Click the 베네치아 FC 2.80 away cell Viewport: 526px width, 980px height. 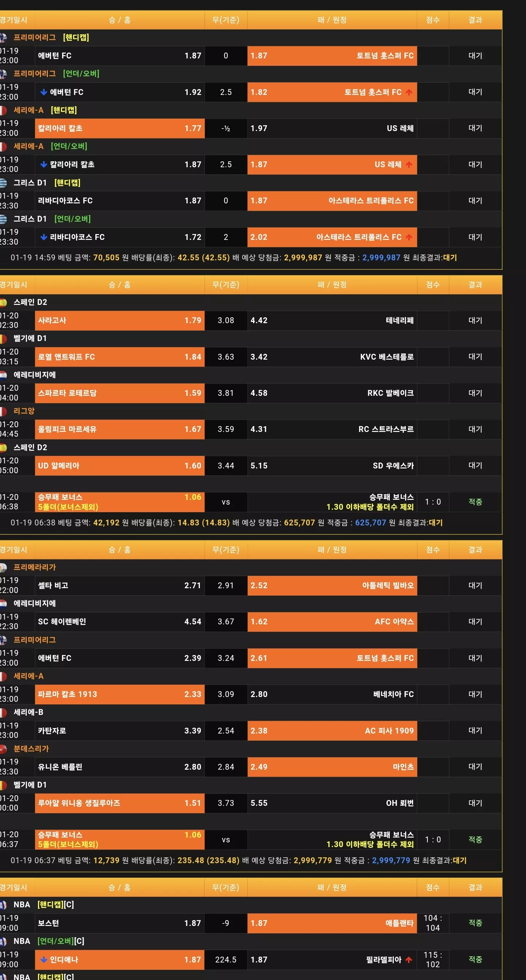coord(332,694)
